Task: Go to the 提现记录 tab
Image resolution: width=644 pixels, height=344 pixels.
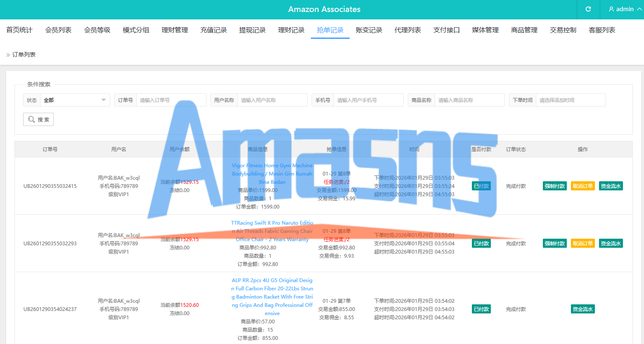Action: 252,30
